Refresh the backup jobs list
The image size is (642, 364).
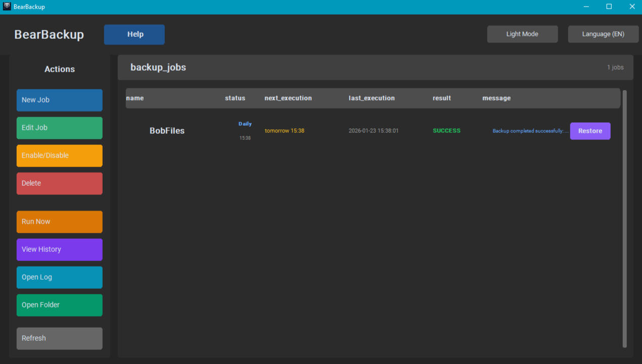tap(60, 338)
